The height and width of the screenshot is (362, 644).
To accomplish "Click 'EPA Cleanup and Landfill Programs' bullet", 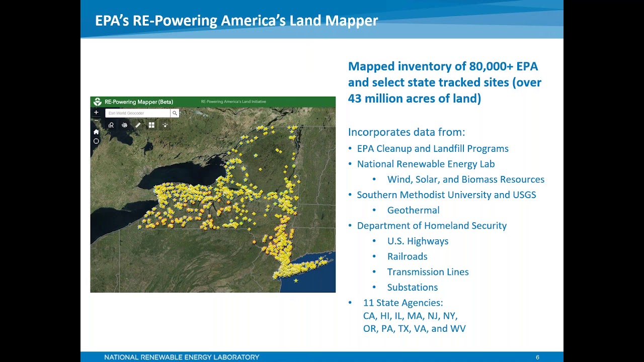I will pos(433,148).
